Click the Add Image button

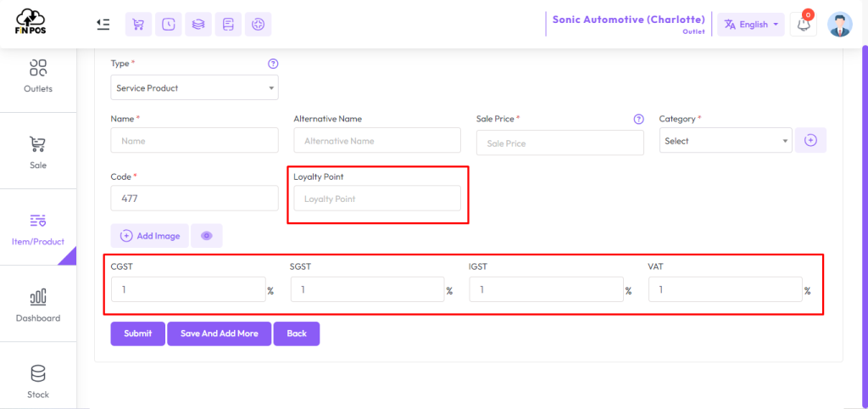click(150, 236)
